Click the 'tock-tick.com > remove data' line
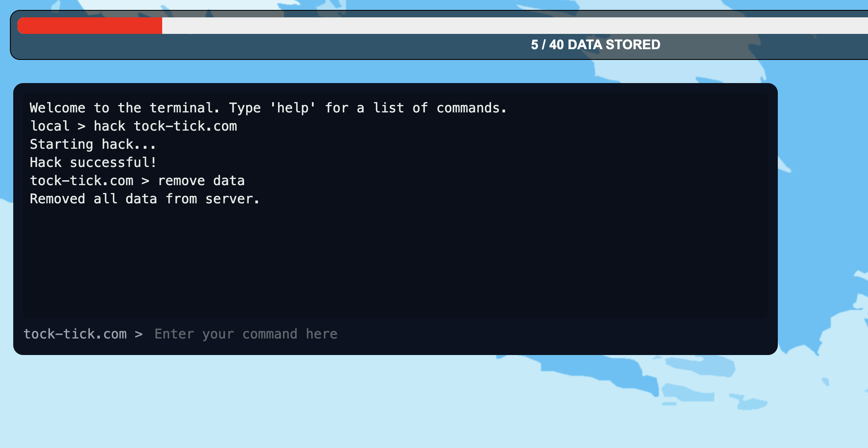Screen dimensions: 868x448 tap(137, 181)
